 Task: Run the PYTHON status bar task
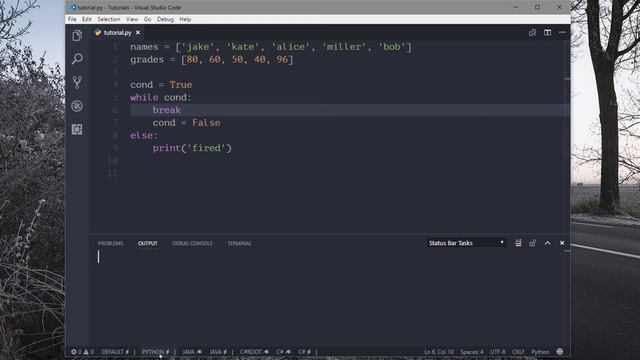(x=156, y=352)
